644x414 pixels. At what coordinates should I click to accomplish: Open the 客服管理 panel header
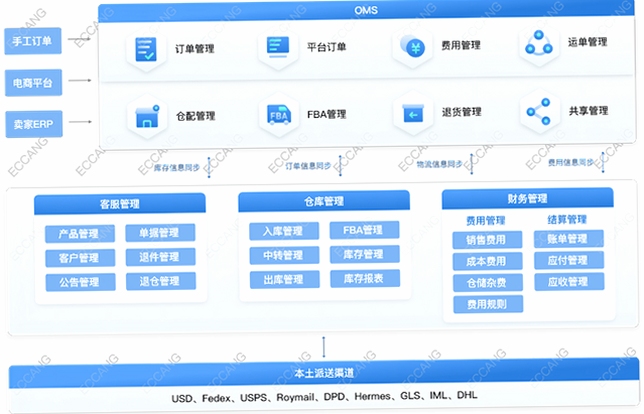click(x=120, y=204)
